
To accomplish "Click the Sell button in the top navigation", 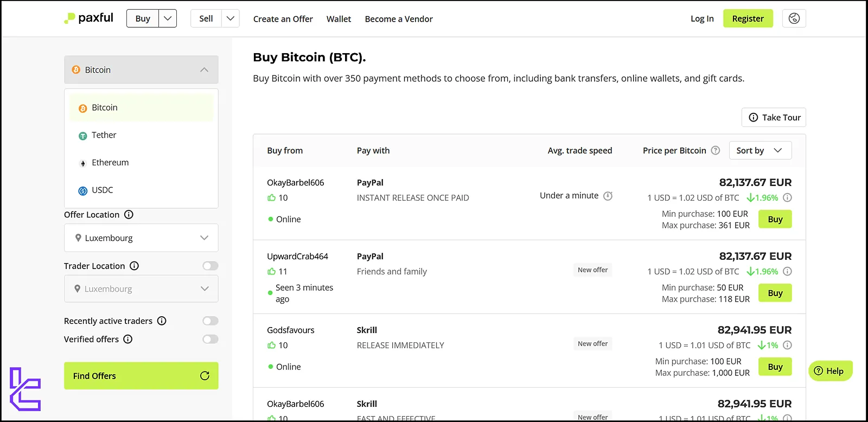I will 206,18.
